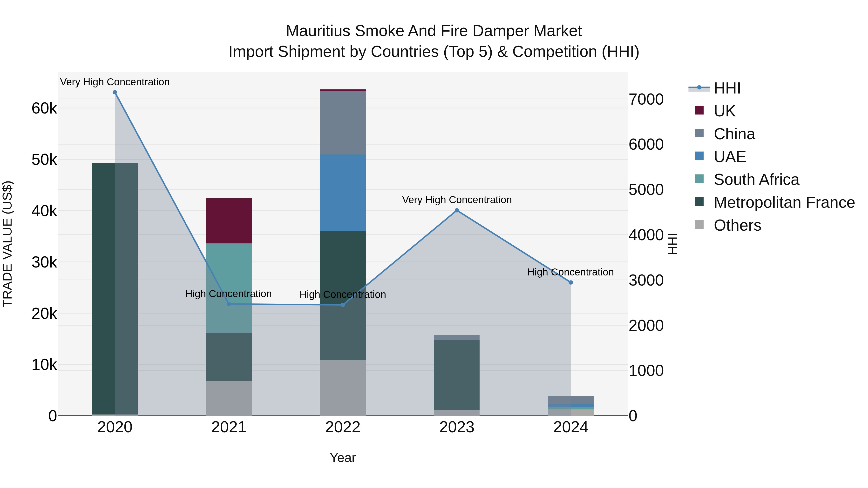Screen dimensions: 868x488
Task: Click the 2022 x-axis label
Action: tap(343, 427)
